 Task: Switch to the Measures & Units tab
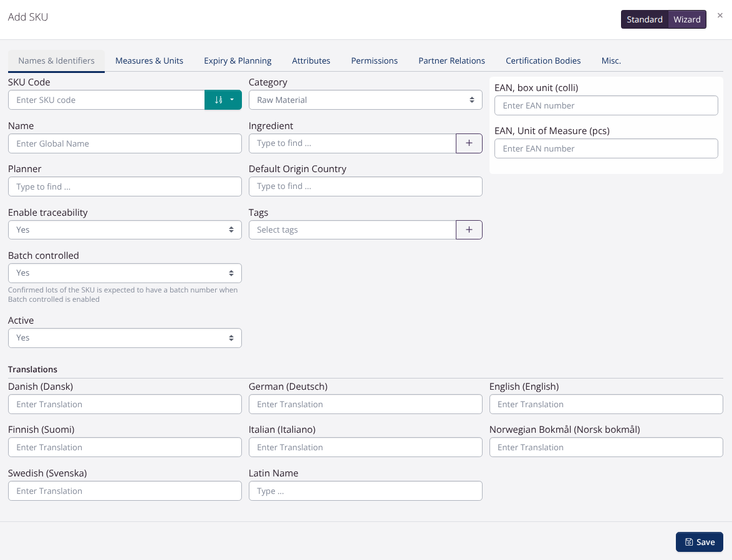[149, 60]
